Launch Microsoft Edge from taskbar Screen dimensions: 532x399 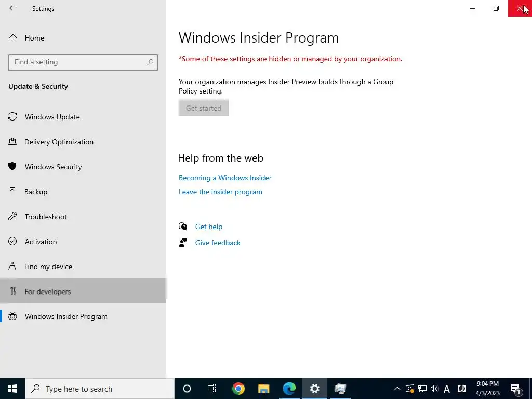point(289,389)
